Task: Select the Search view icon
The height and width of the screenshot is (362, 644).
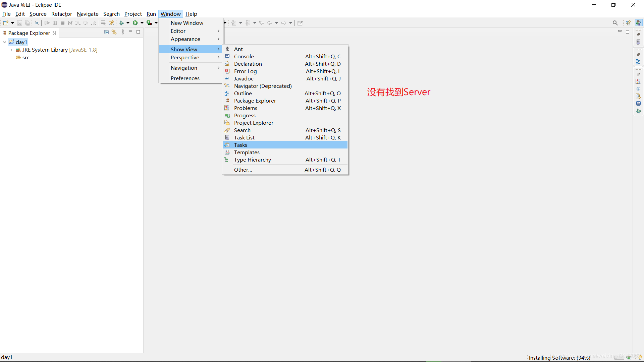Action: (227, 130)
